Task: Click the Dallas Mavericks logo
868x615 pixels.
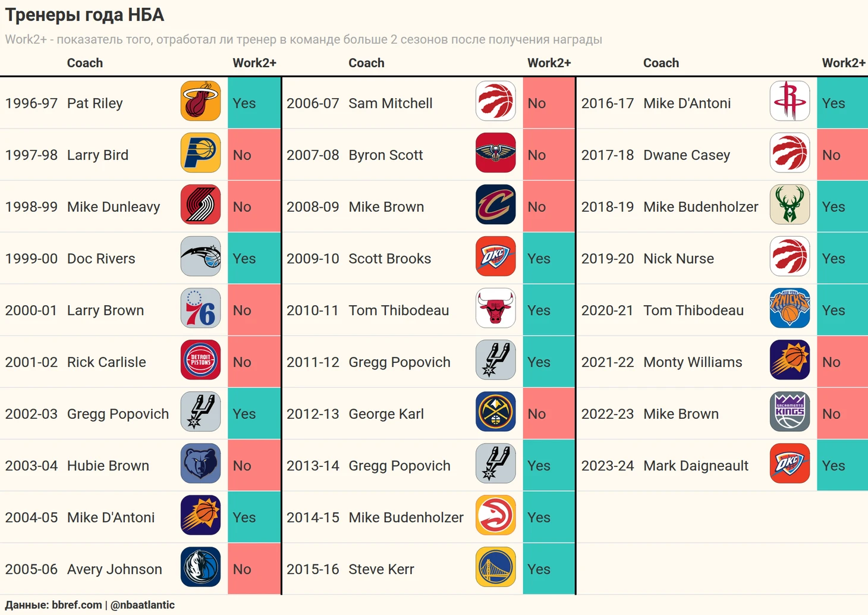Action: (200, 567)
